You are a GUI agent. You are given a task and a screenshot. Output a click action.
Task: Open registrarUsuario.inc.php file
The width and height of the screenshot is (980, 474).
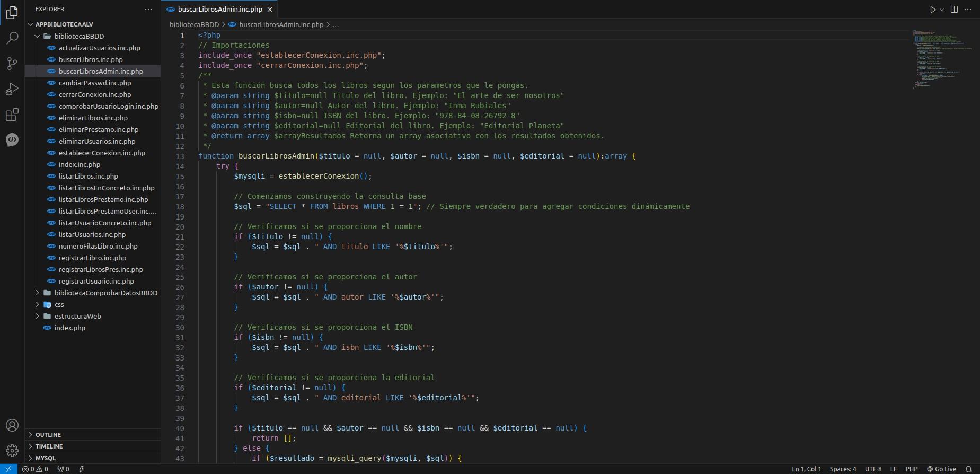coord(93,281)
